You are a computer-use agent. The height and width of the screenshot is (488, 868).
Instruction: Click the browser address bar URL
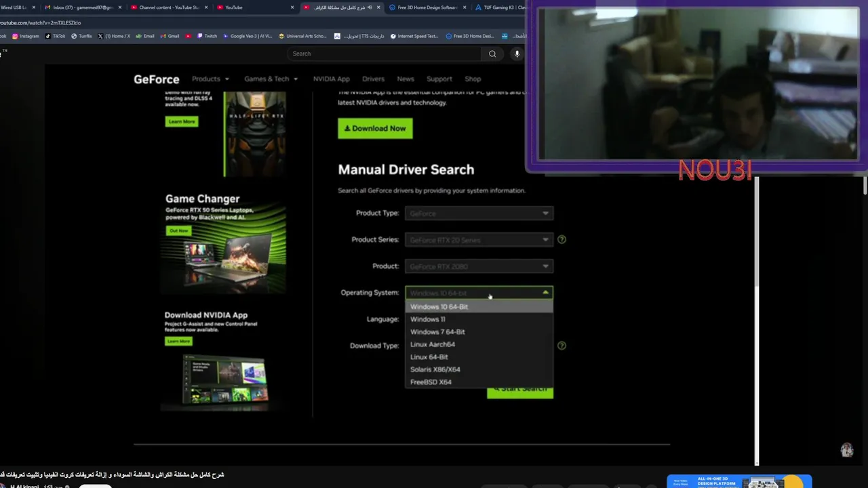(x=41, y=23)
